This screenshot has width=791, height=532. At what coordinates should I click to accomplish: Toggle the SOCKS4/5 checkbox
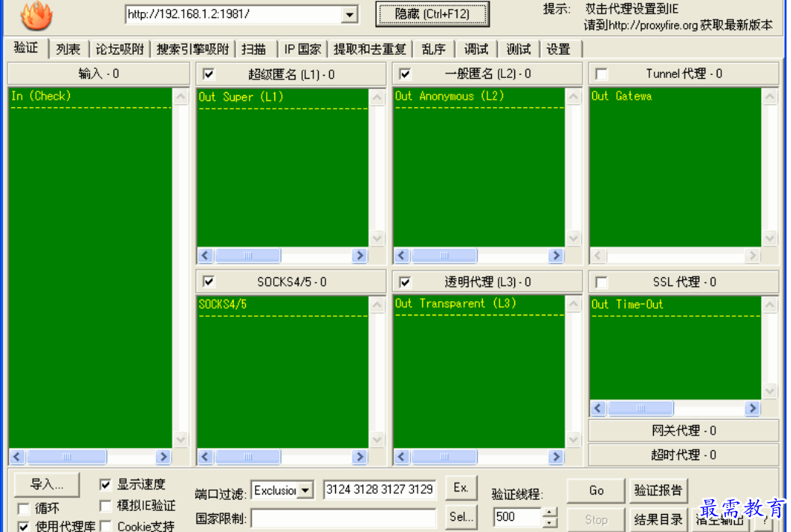(208, 282)
